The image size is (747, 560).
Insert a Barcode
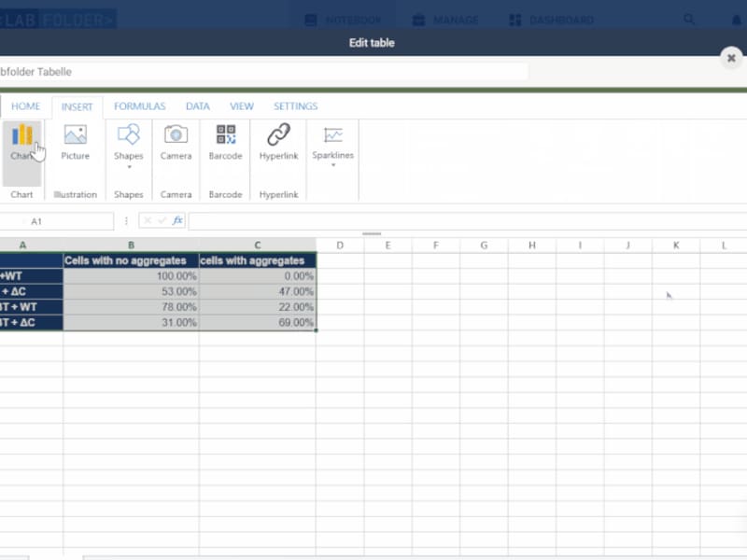(226, 142)
